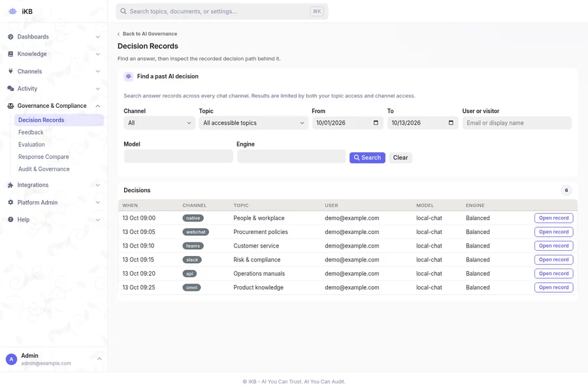This screenshot has width=588, height=392.
Task: Open the Topic filter dropdown
Action: point(253,123)
